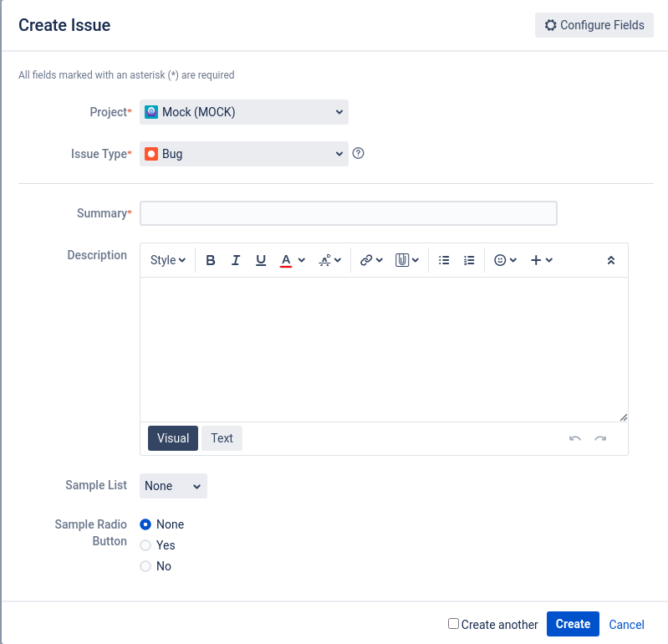668x644 pixels.
Task: Open the emoji smiley picker
Action: click(x=500, y=260)
